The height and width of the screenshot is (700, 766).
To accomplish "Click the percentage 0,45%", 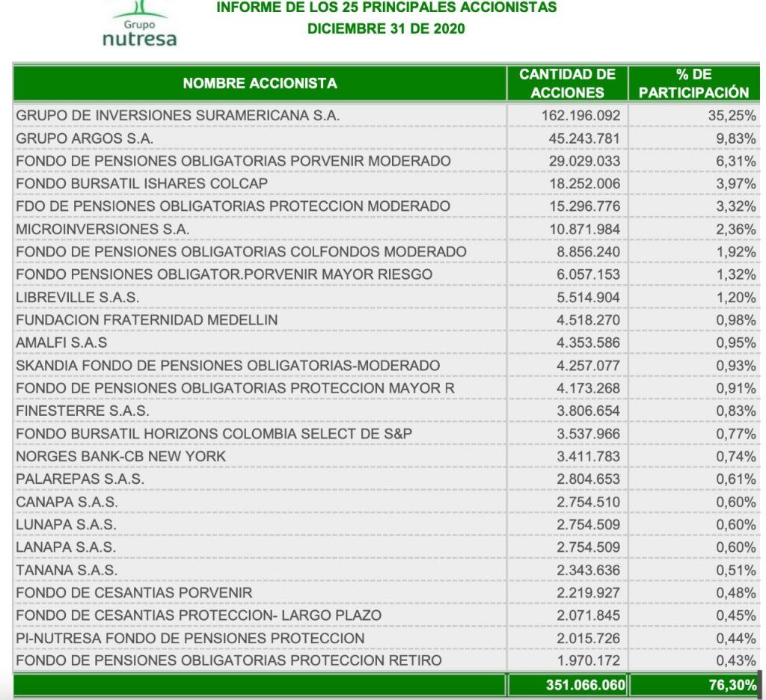I will point(736,615).
